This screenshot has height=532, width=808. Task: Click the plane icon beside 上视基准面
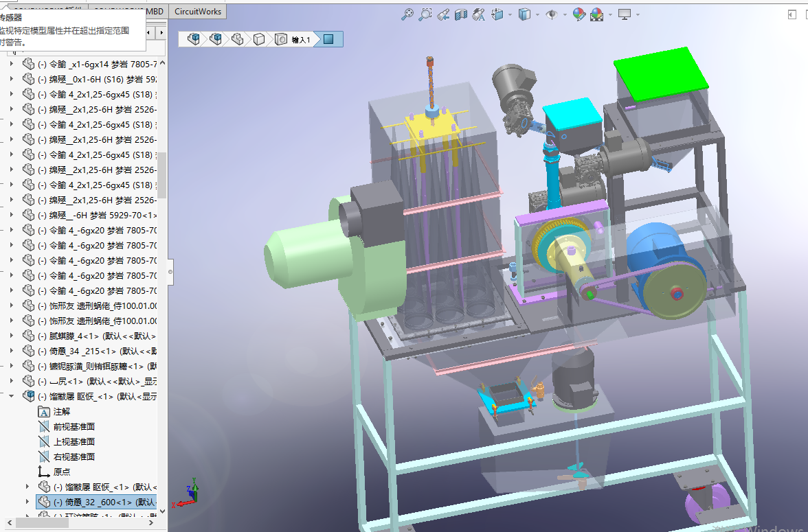point(44,441)
